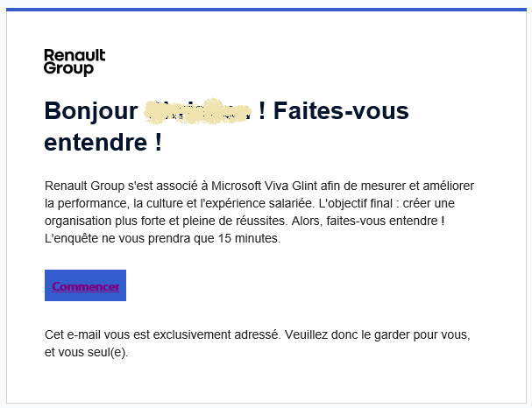Open the Commencer survey link
The height and width of the screenshot is (408, 532).
(86, 286)
